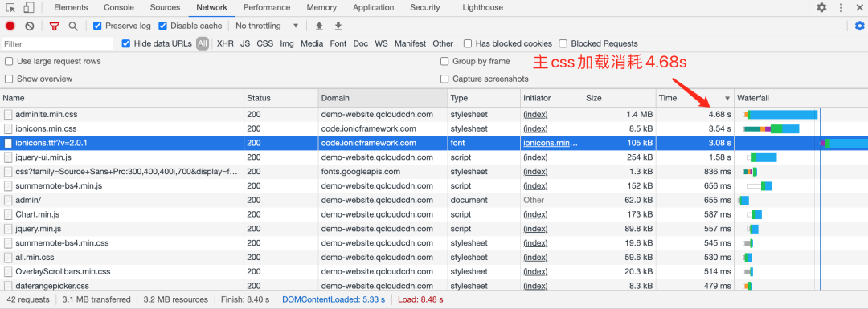Enable Group by frame
The width and height of the screenshot is (868, 309).
(444, 61)
